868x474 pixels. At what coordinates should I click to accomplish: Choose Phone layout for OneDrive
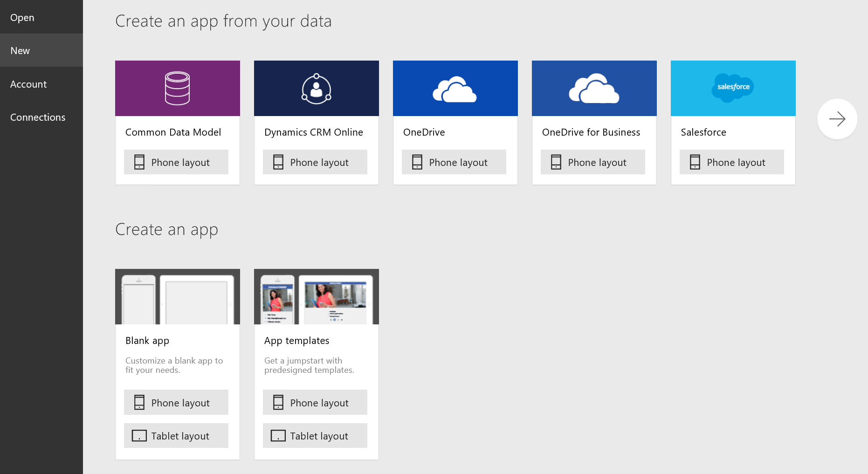[454, 162]
